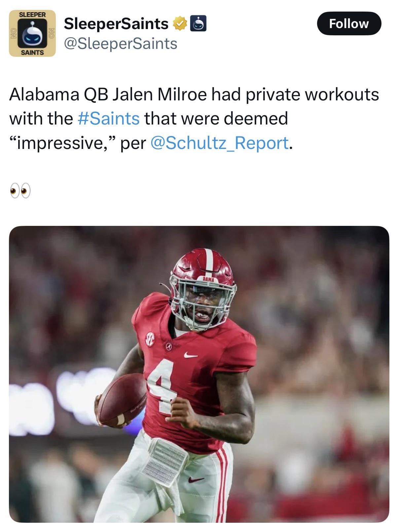
Task: Click the SEC logo patch on the jersey
Action: pyautogui.click(x=150, y=340)
